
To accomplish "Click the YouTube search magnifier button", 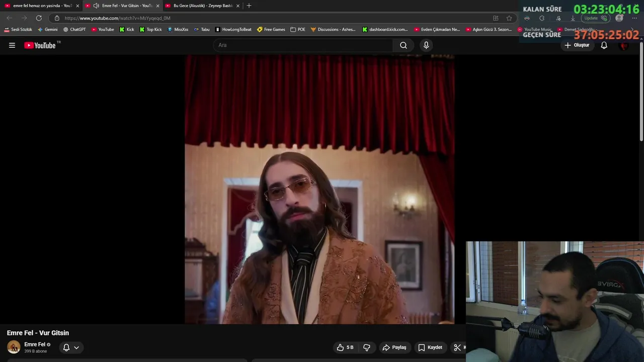I will point(404,45).
